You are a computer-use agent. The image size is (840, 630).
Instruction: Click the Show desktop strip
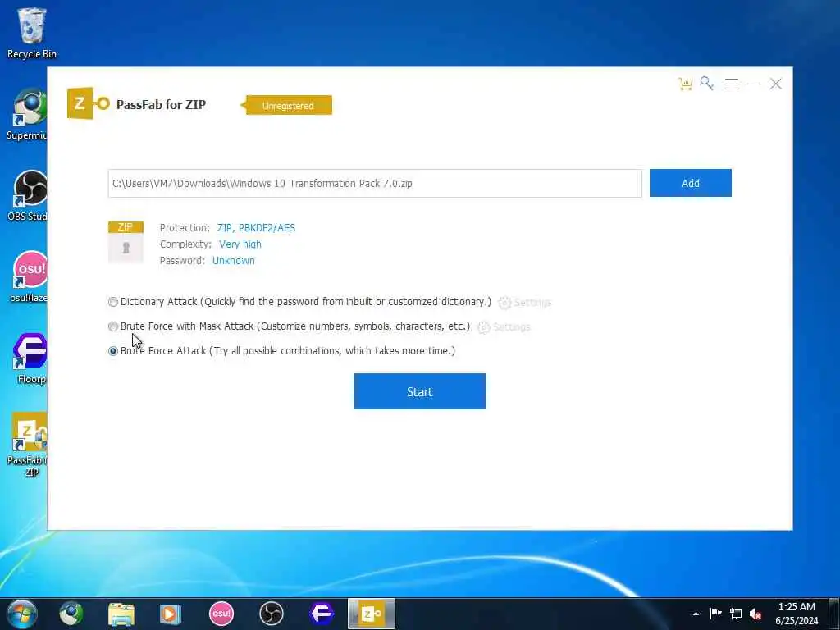pyautogui.click(x=834, y=614)
